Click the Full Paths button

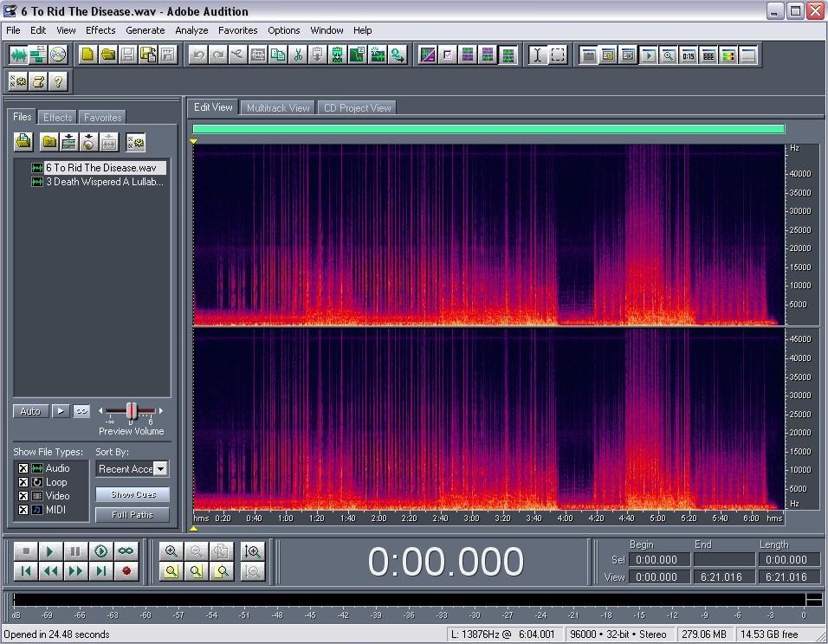[132, 515]
